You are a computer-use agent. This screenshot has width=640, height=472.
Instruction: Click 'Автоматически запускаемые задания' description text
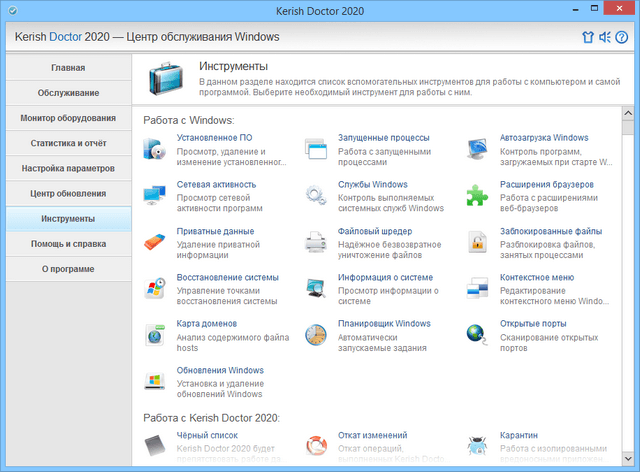tap(382, 343)
